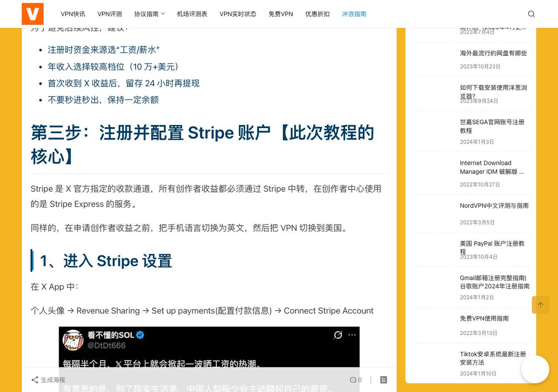This screenshot has height=392, width=558.
Task: Open the search magnifier icon
Action: (x=531, y=14)
